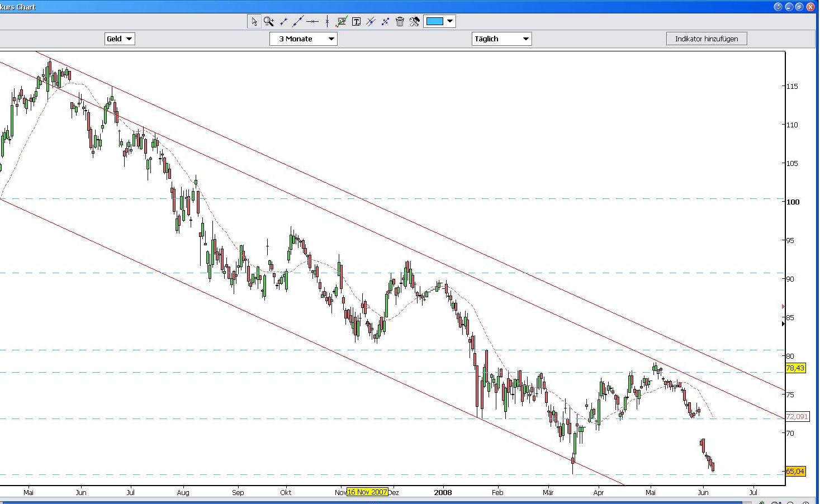
Task: Click the 100 price axis label
Action: pos(793,202)
